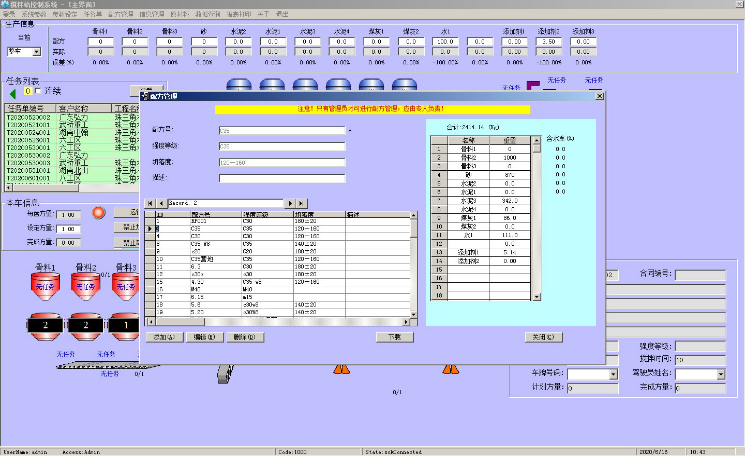Image resolution: width=745 pixels, height=456 pixels.
Task: Click the 关闭(C) button
Action: pyautogui.click(x=544, y=337)
